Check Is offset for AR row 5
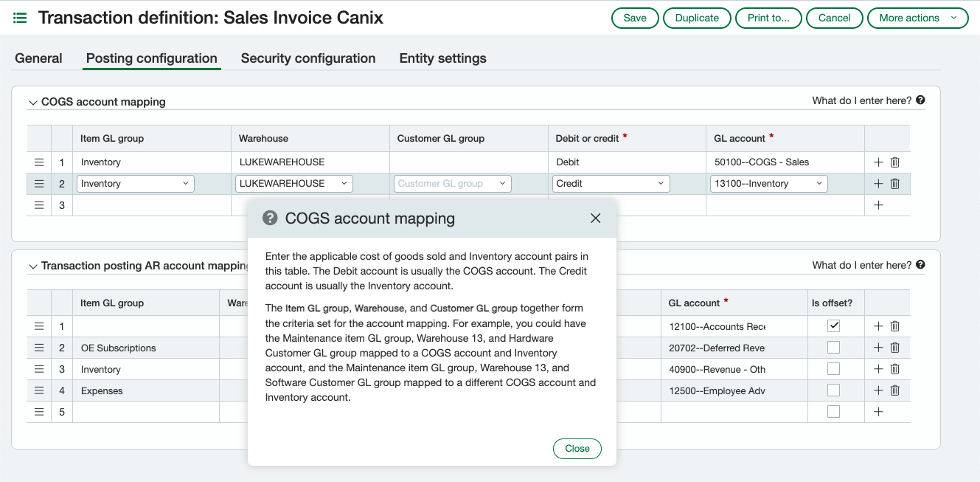The width and height of the screenshot is (980, 482). [x=833, y=412]
